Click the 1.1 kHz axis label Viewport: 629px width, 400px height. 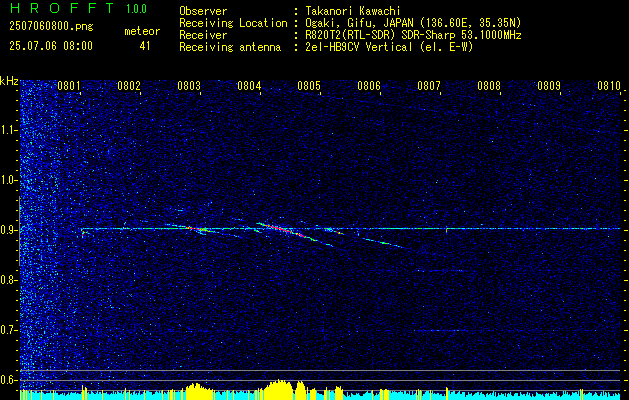[7, 130]
